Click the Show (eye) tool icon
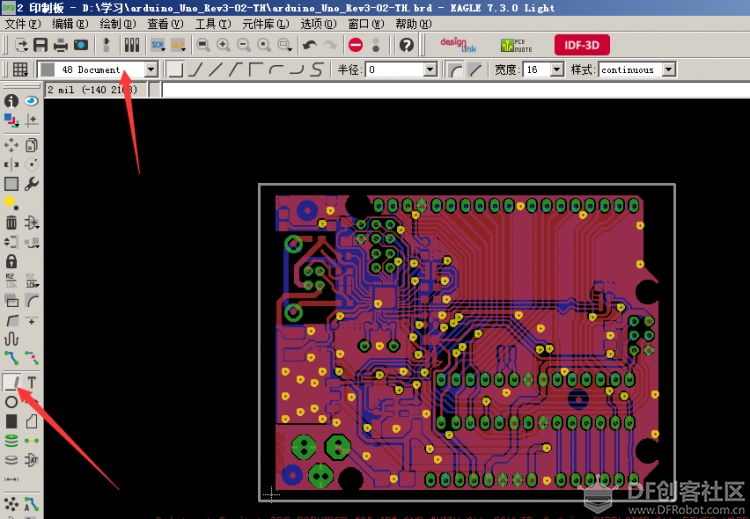Viewport: 750px width, 519px height. 32,101
